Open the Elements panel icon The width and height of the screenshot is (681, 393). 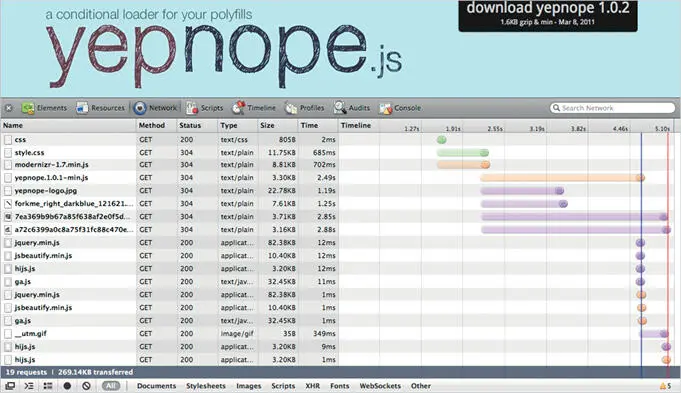pos(28,108)
